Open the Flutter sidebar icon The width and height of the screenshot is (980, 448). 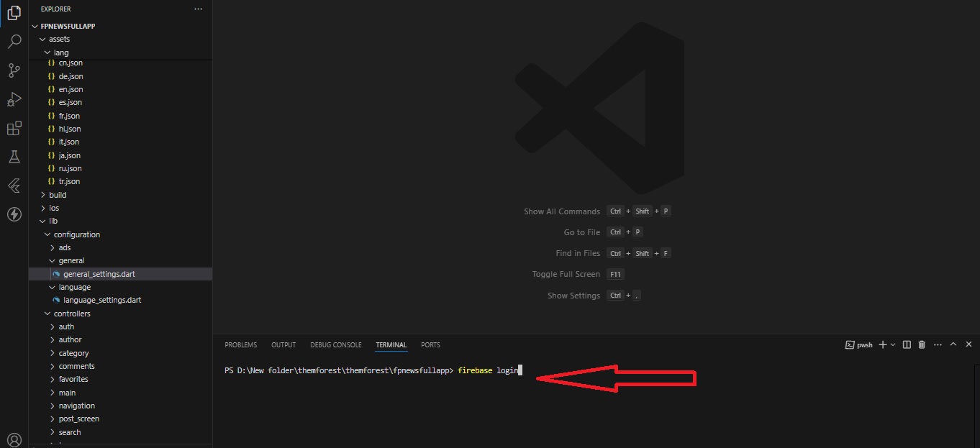(x=14, y=186)
